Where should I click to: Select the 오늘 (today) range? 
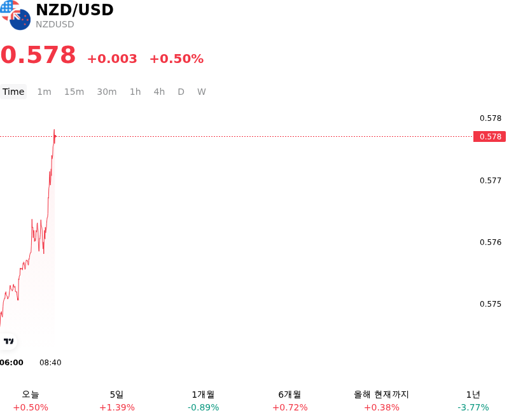[x=31, y=401]
